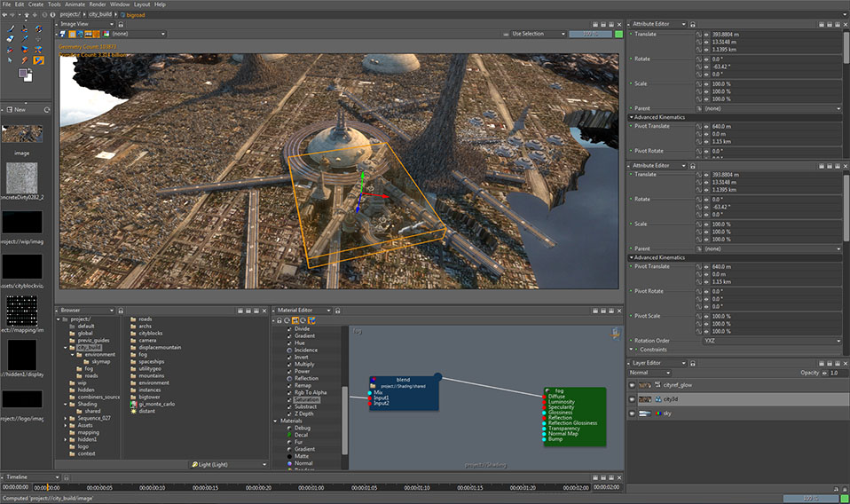850x504 pixels.
Task: Click the New button in the left panel
Action: pyautogui.click(x=19, y=109)
